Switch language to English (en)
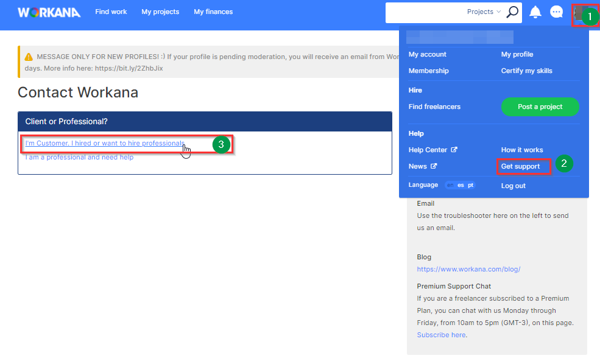The image size is (600, 364). click(x=450, y=185)
